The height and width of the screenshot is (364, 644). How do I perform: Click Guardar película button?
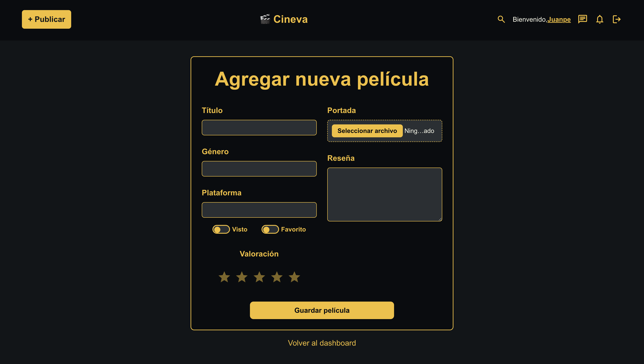pos(322,310)
